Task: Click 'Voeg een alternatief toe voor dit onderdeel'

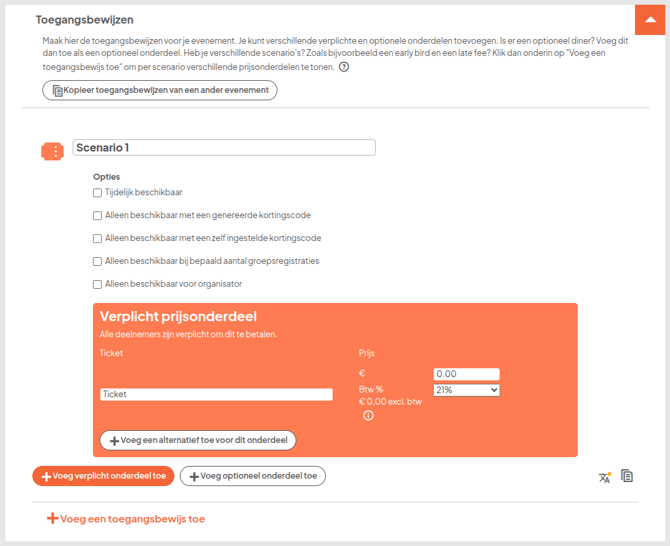Action: pos(198,440)
